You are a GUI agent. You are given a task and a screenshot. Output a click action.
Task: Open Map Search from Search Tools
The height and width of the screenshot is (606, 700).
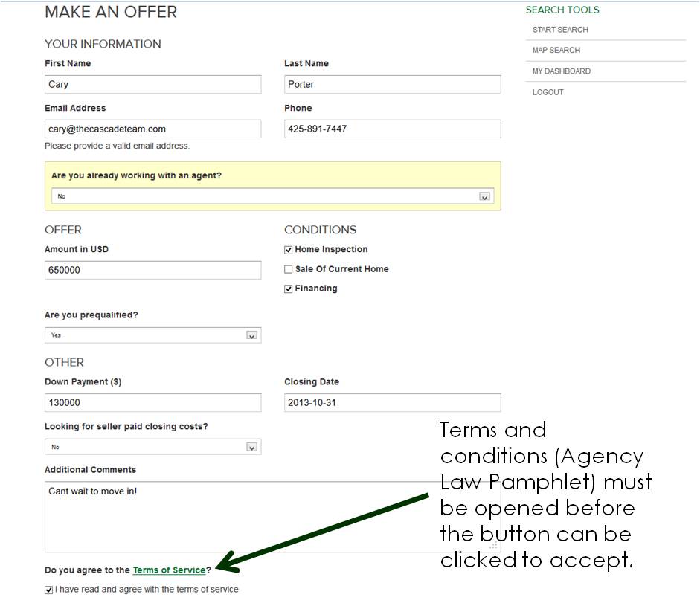[x=556, y=51]
